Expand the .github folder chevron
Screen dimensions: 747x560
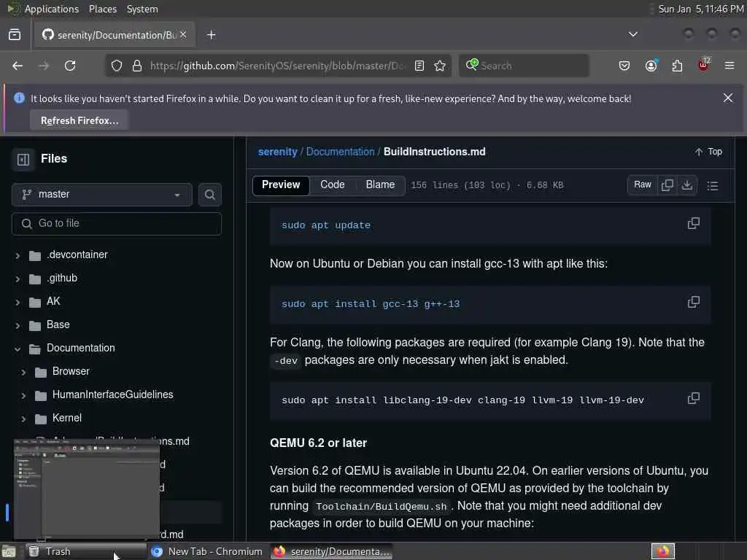point(18,279)
